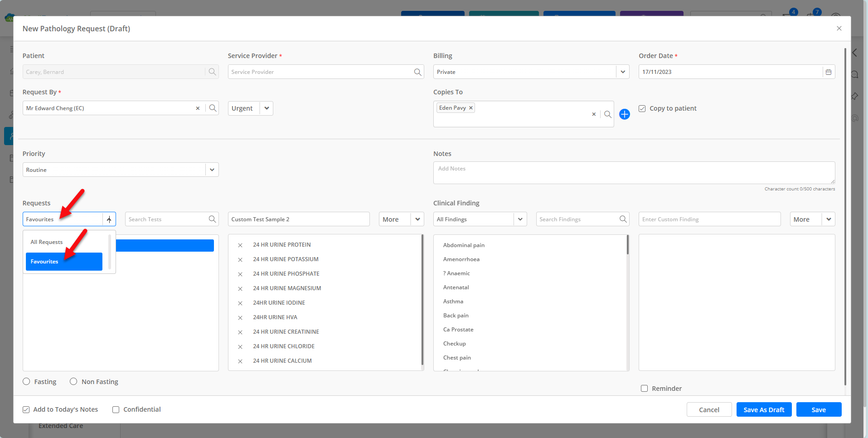Expand the Urgent split-button arrow
This screenshot has width=868, height=438.
pyautogui.click(x=267, y=108)
